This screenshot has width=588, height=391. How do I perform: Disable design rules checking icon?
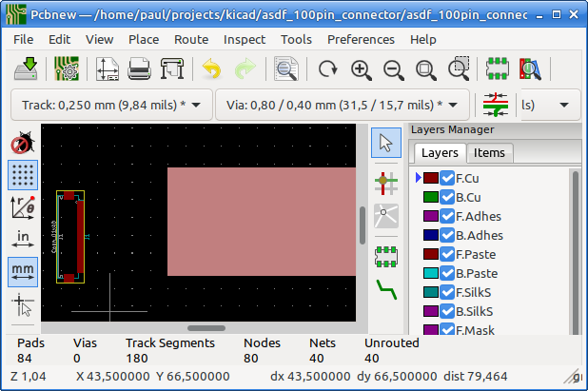tap(23, 143)
